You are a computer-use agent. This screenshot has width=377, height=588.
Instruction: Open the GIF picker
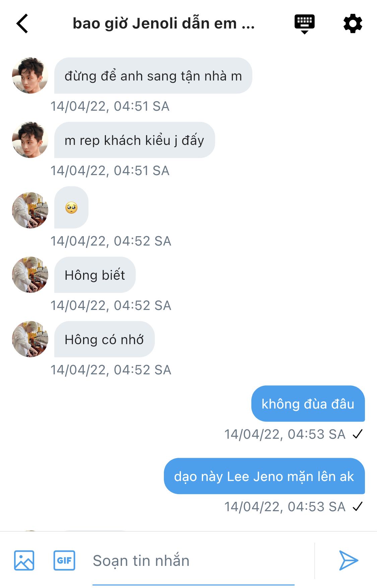(64, 560)
